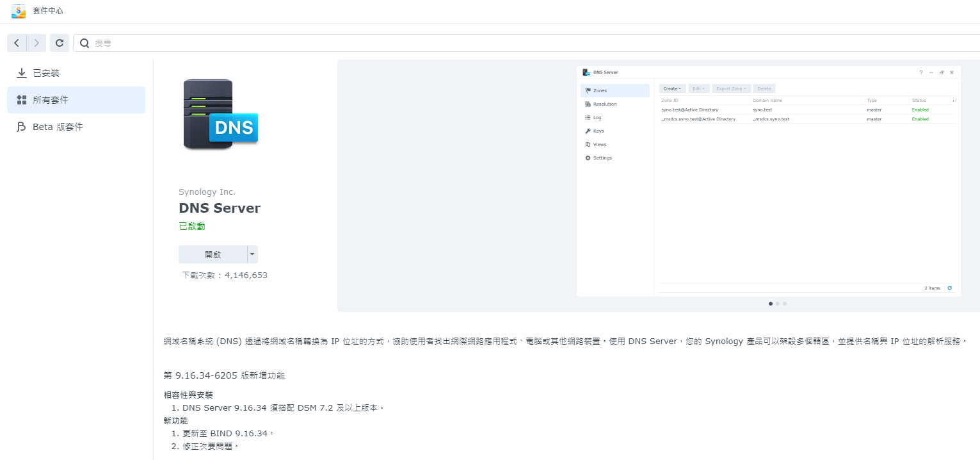Open the 開啟 button dropdown arrow

coord(252,254)
